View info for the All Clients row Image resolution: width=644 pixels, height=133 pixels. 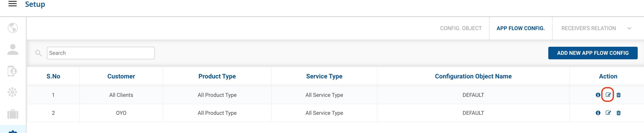[598, 95]
